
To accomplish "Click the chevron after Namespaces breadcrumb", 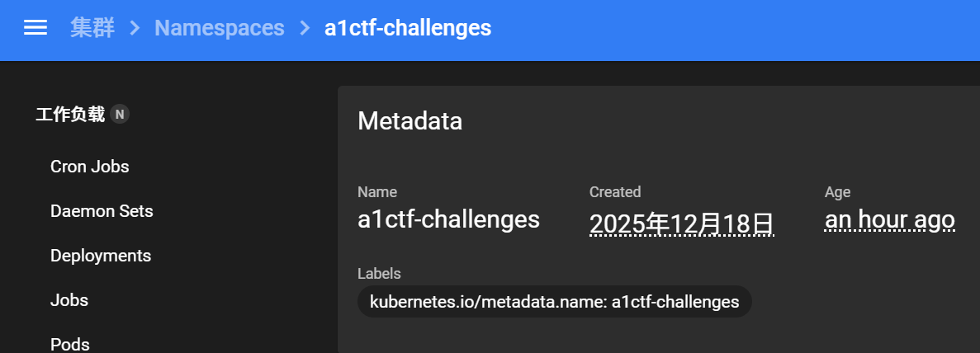I will 305,28.
